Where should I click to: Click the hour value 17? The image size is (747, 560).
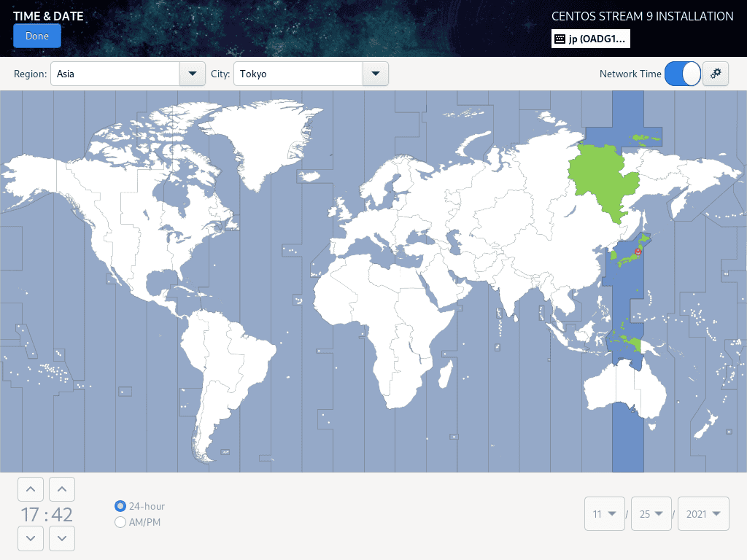(x=29, y=515)
